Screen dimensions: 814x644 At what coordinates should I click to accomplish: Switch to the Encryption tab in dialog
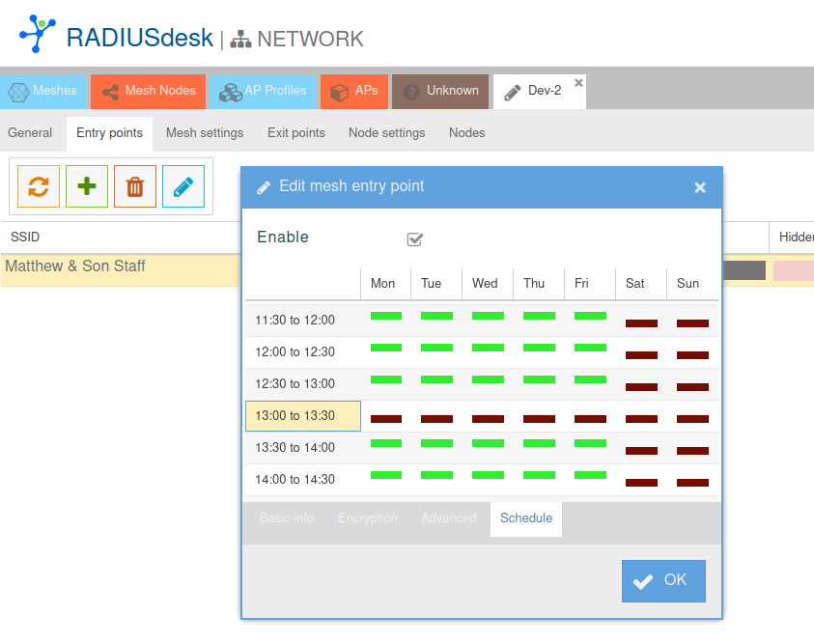coord(368,518)
